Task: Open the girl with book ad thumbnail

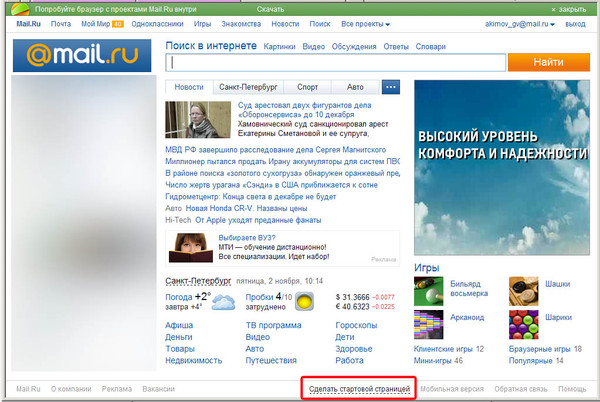Action: click(191, 247)
